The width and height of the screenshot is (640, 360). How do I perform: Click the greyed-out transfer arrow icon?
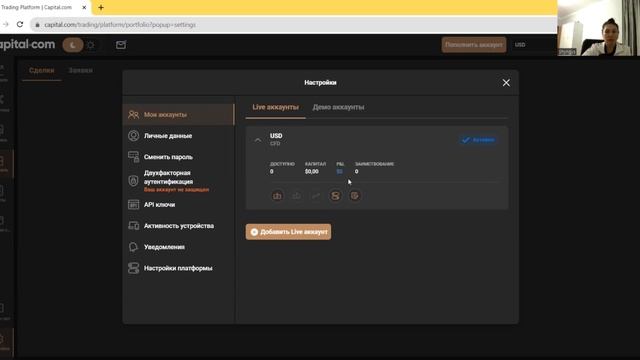click(x=316, y=196)
